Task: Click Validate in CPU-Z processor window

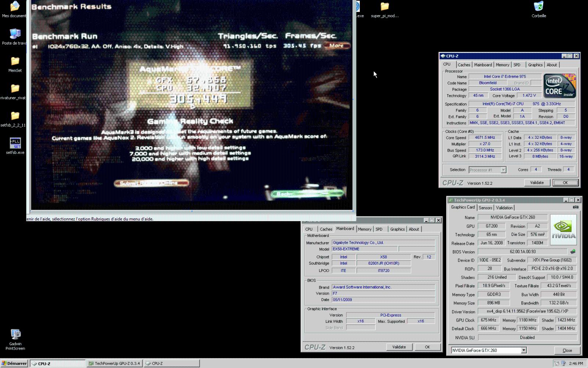Action: coord(537,183)
